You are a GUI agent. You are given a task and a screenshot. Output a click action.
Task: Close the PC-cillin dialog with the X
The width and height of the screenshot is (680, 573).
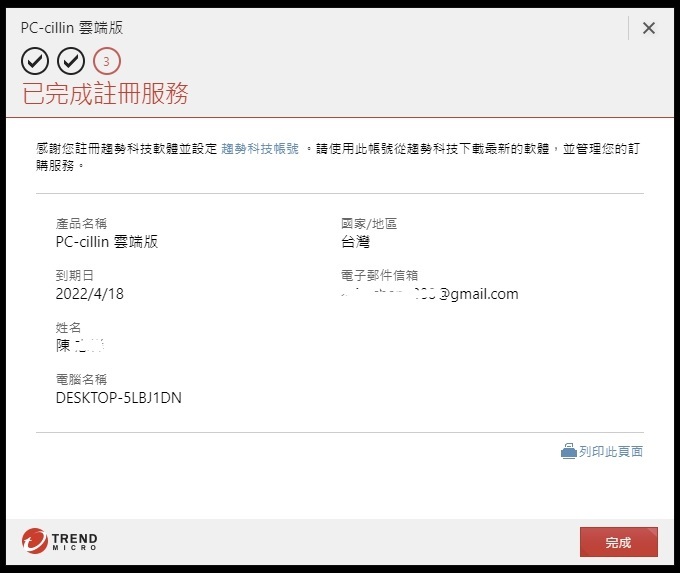pyautogui.click(x=649, y=28)
